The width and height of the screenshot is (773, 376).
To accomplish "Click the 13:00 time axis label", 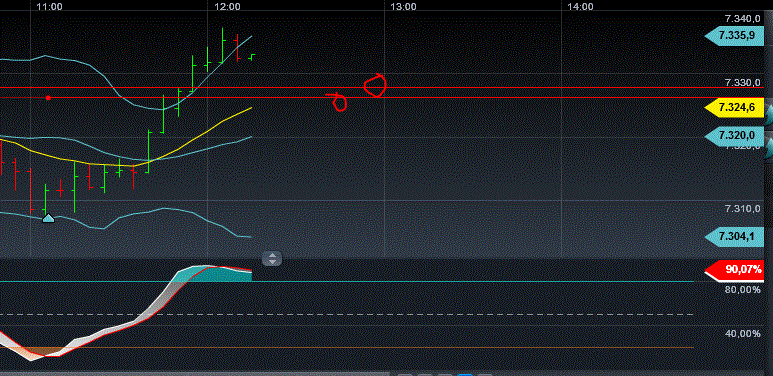I will [403, 7].
